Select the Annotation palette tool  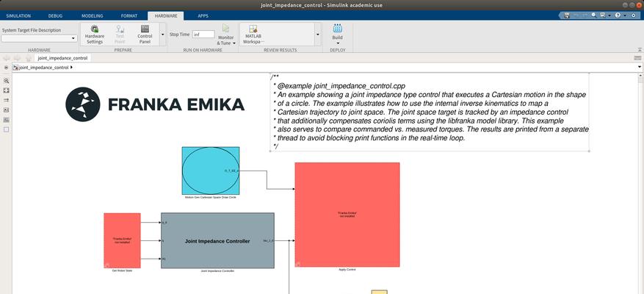pyautogui.click(x=6, y=110)
